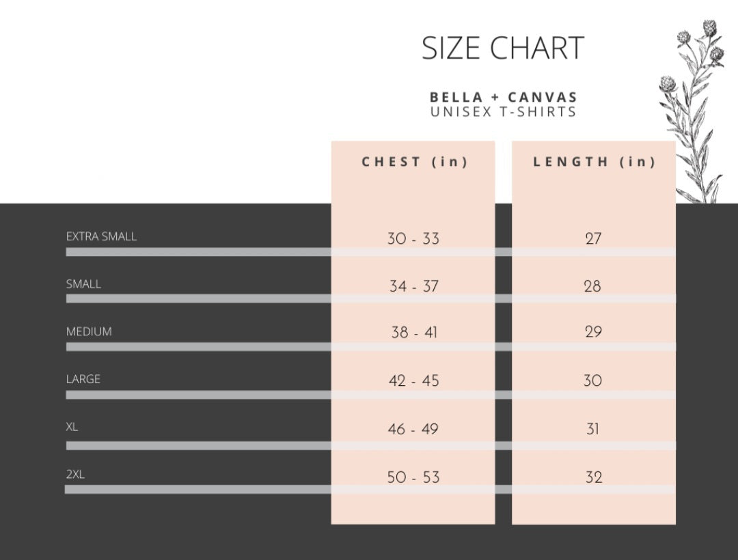738x560 pixels.
Task: Select the XL row label
Action: 72,427
